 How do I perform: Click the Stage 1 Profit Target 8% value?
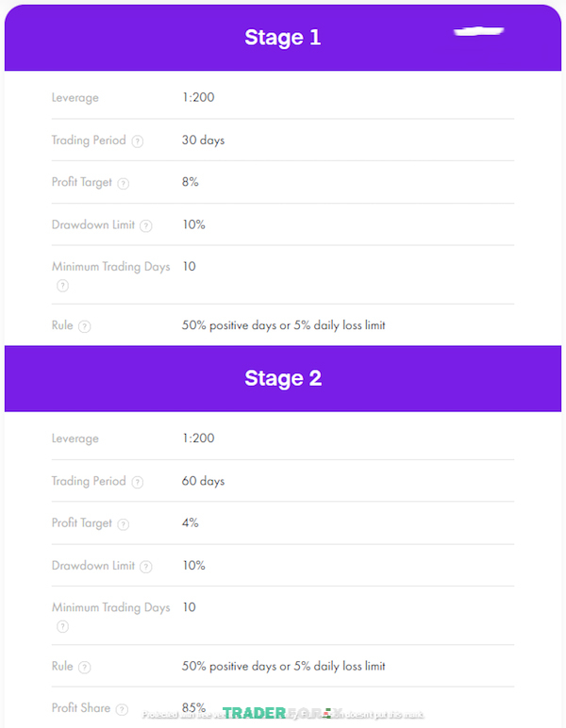pyautogui.click(x=191, y=182)
